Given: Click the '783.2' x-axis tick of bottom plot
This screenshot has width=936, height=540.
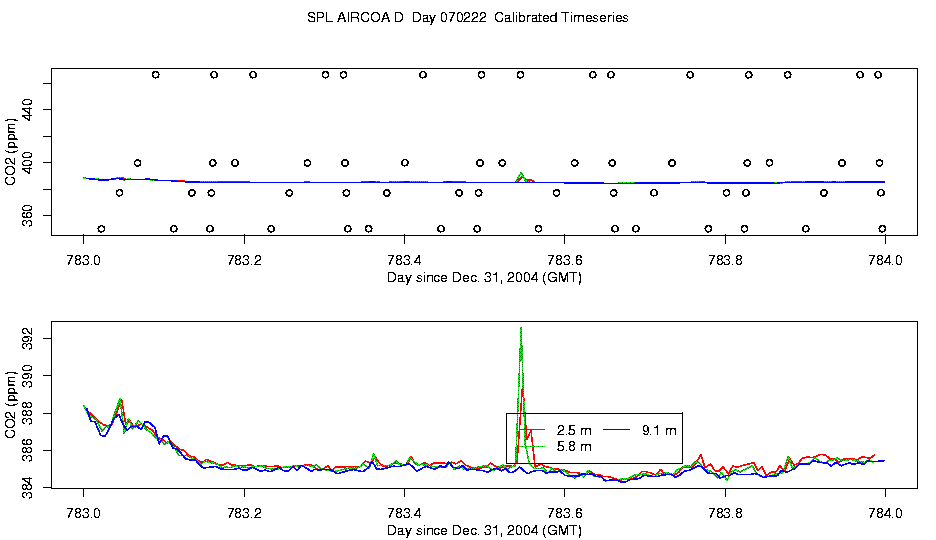Looking at the screenshot, I should pyautogui.click(x=244, y=513).
